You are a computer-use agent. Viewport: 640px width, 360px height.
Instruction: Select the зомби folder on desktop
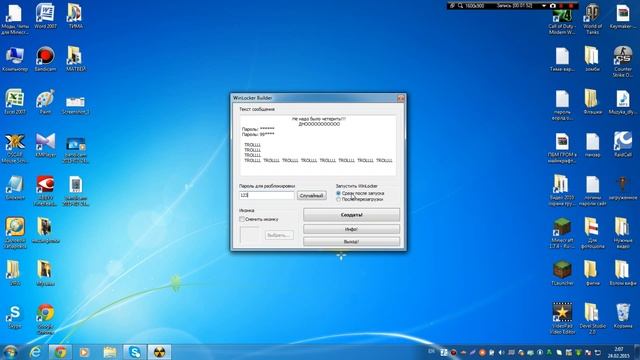click(592, 59)
